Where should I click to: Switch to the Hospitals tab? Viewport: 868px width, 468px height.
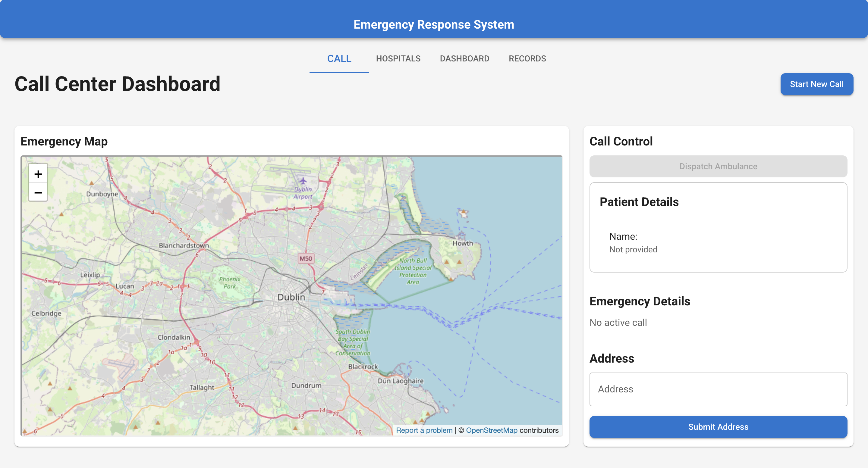tap(398, 59)
